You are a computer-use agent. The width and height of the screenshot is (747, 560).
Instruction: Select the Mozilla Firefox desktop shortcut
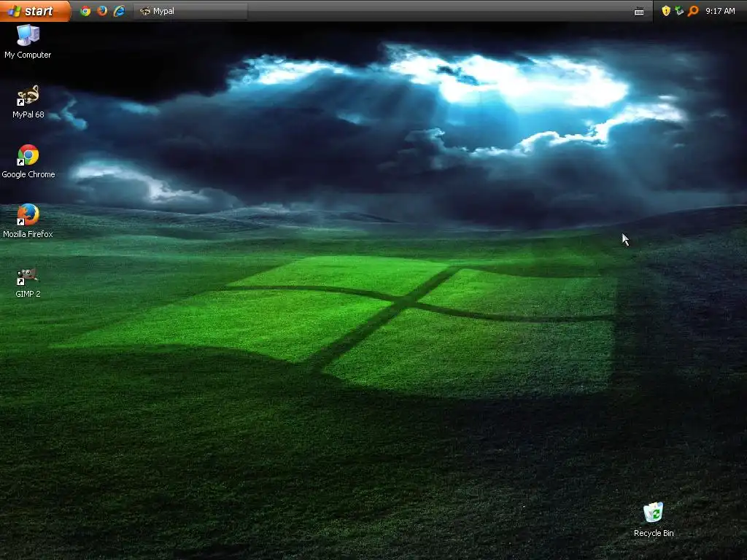point(28,222)
